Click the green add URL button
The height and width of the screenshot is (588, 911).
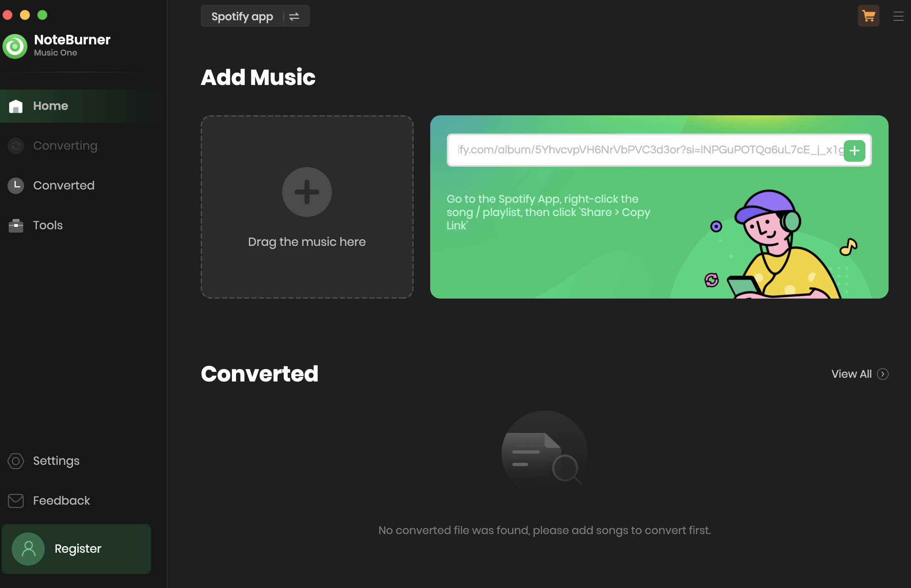coord(855,151)
